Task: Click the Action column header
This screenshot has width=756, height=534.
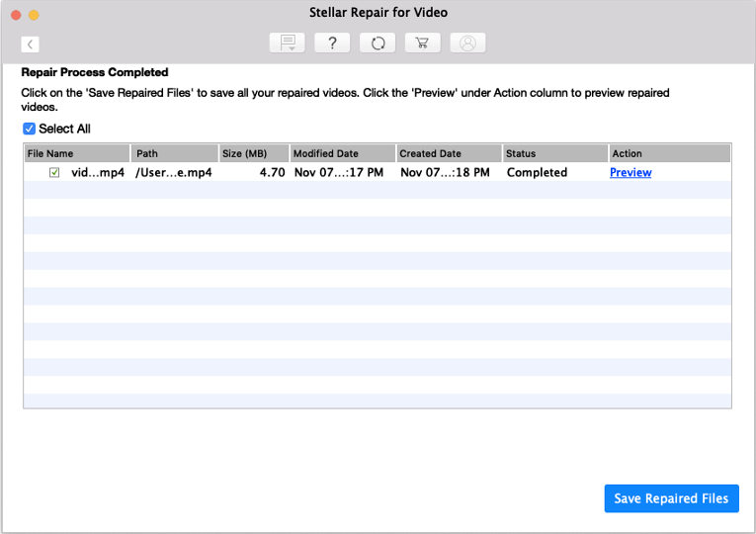Action: coord(670,153)
